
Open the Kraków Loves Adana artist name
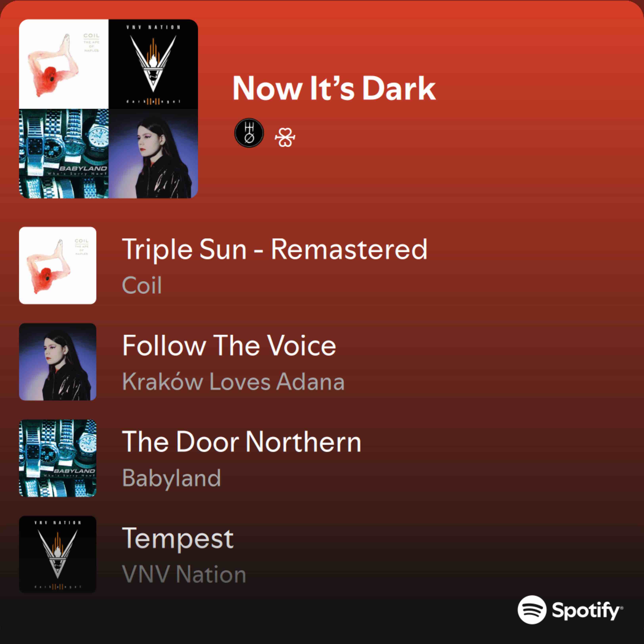point(233,382)
